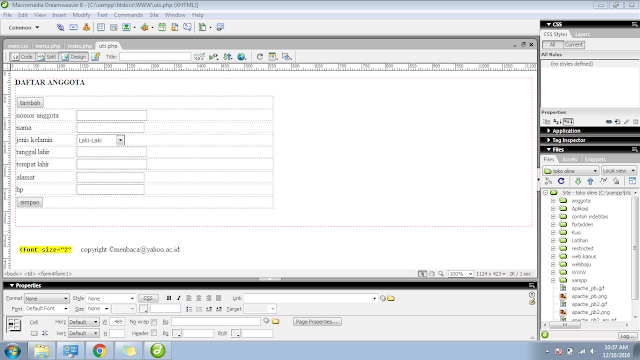Click the Refresh icon in Files panel
Screen dimensions: 640x360
coord(561,181)
